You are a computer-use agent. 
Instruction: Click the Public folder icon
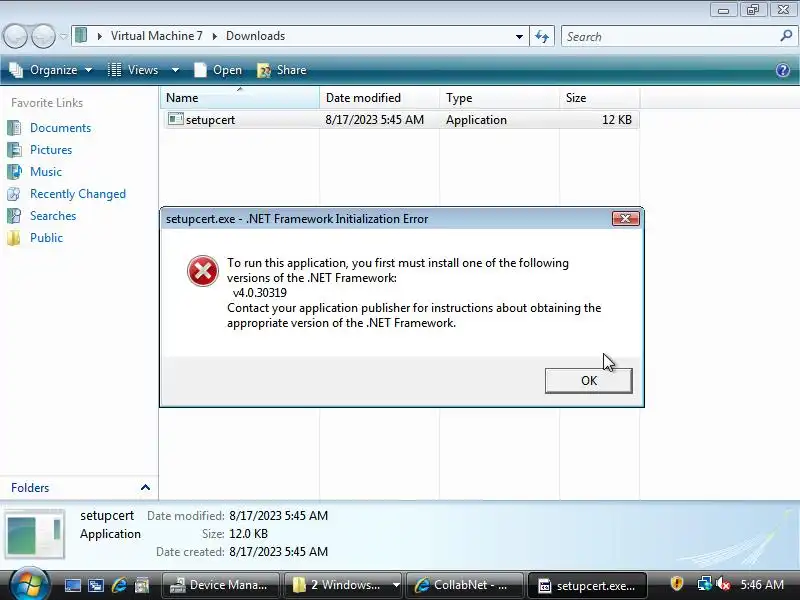pos(14,238)
